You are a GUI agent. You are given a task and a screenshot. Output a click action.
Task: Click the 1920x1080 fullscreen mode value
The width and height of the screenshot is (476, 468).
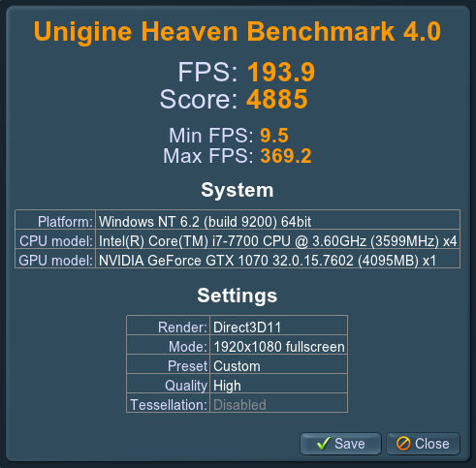(278, 345)
